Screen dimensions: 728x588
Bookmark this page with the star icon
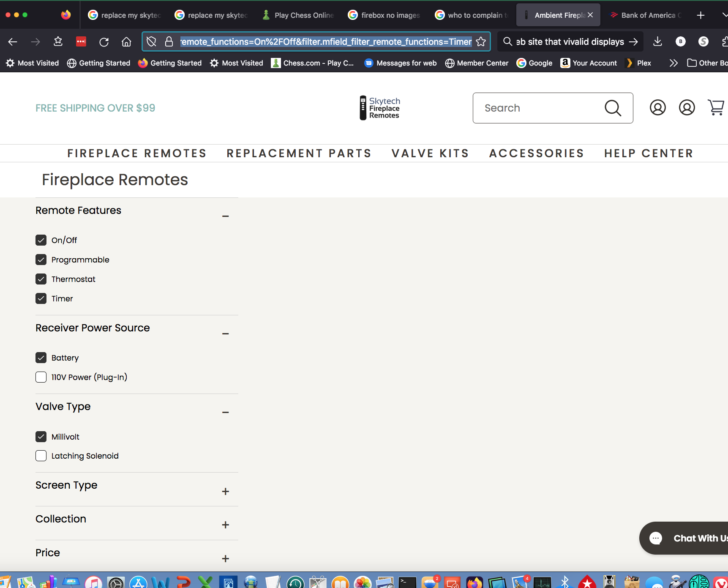[481, 41]
